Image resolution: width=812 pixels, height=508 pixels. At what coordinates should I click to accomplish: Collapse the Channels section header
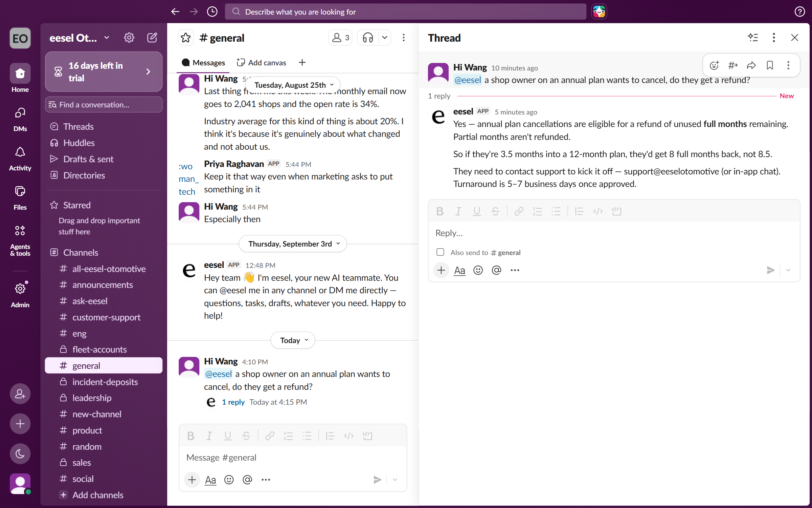(81, 252)
